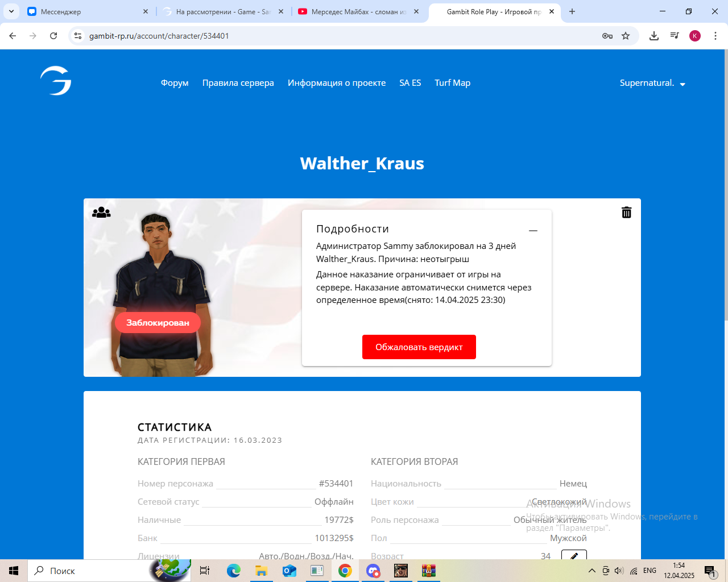
Task: Open the Chrome profile avatar
Action: click(x=694, y=36)
